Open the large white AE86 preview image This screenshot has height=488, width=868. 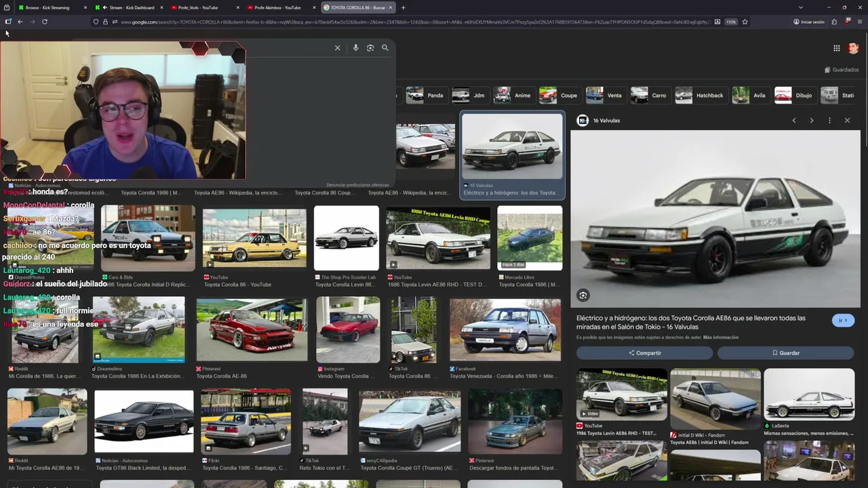click(715, 219)
